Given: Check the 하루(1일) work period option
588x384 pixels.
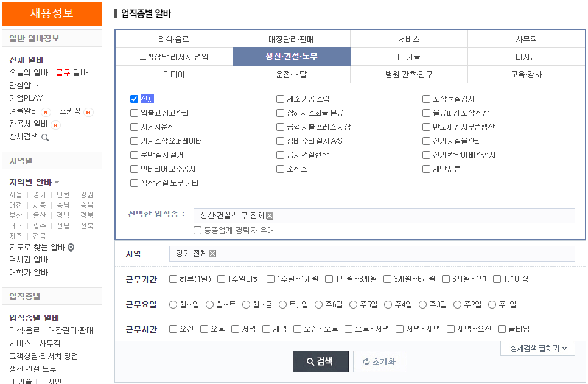Looking at the screenshot, I should coord(173,279).
